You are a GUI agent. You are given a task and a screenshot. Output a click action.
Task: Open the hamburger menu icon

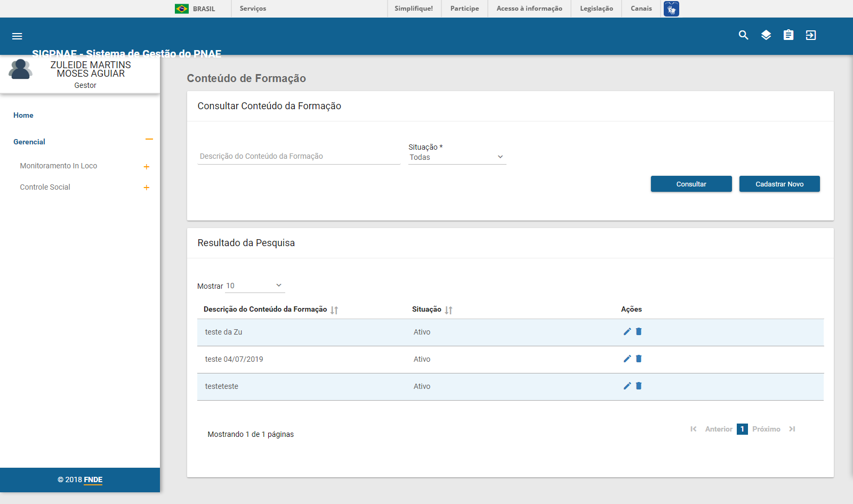point(17,36)
